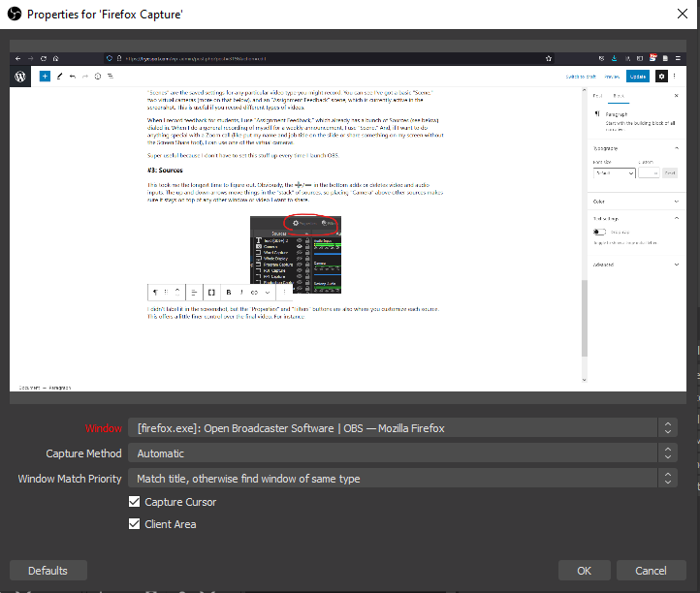Click the Reset button next to custom size
Image resolution: width=700 pixels, height=593 pixels.
670,173
